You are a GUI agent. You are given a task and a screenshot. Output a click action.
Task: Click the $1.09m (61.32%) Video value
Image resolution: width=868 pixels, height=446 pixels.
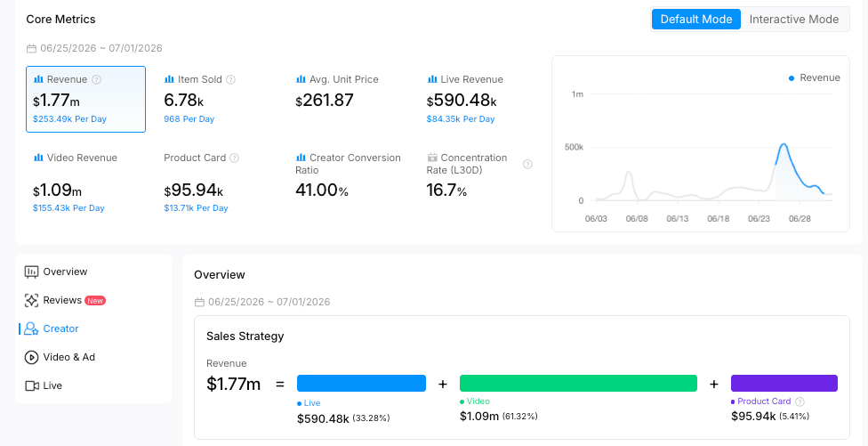[499, 416]
